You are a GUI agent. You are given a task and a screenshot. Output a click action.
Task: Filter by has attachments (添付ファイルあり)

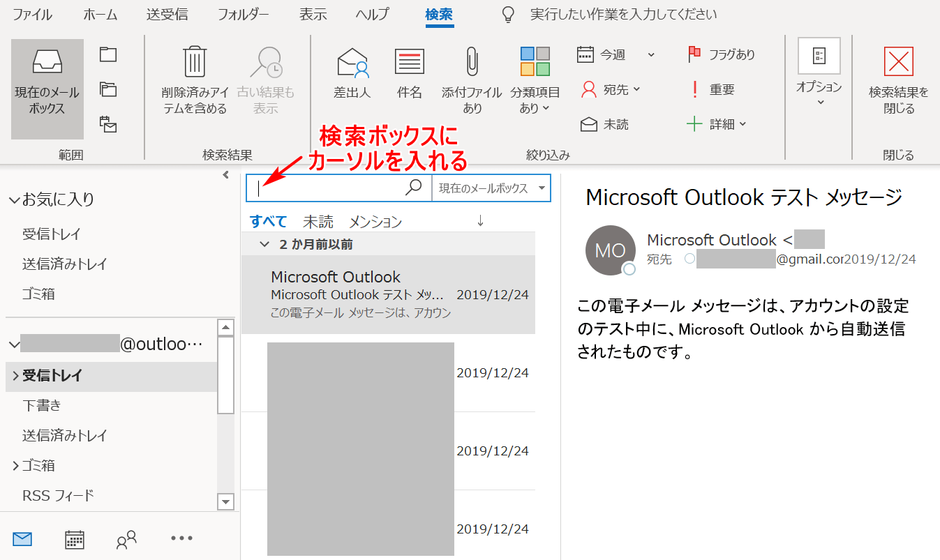pos(472,81)
